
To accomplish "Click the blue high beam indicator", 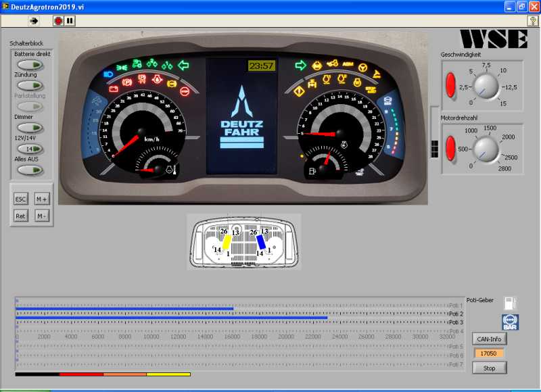I will 108,74.
